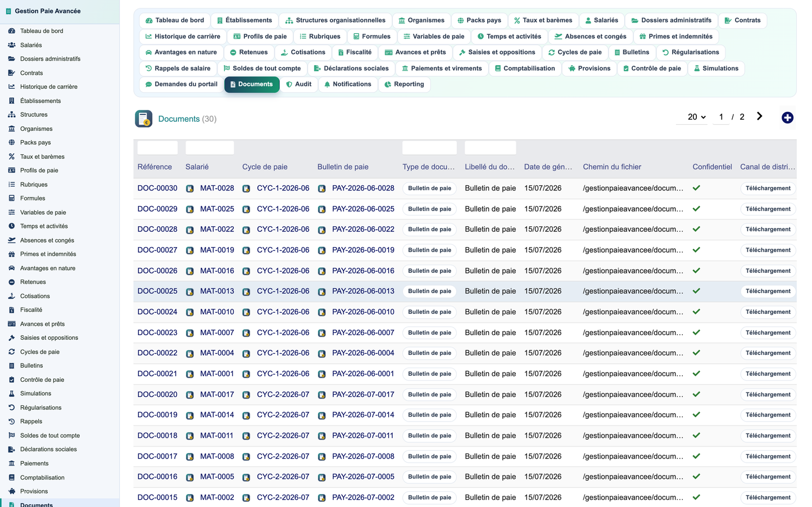Click Bulletin de paie type badge for DOC-00021
The height and width of the screenshot is (507, 812).
pos(429,374)
